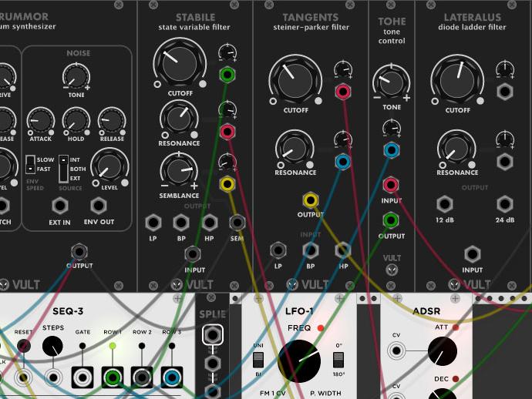Click the Noise LEVEL knob
The height and width of the screenshot is (399, 532).
(110, 167)
